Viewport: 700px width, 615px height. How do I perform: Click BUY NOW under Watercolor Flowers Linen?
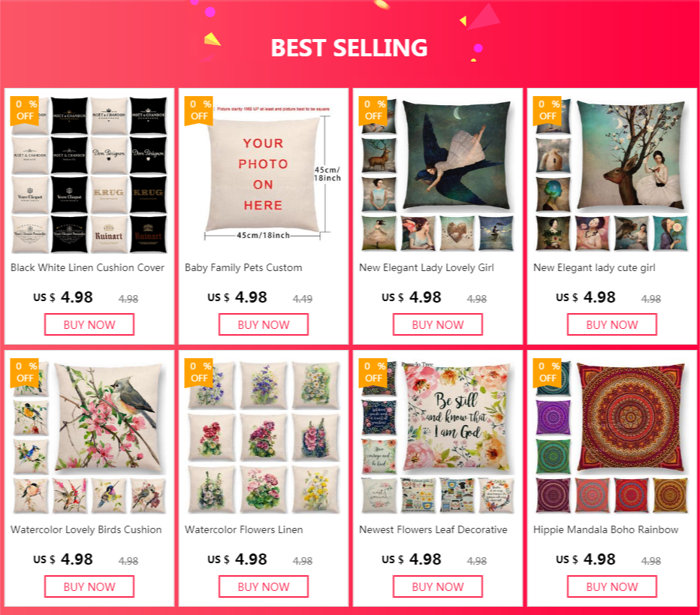(x=264, y=586)
